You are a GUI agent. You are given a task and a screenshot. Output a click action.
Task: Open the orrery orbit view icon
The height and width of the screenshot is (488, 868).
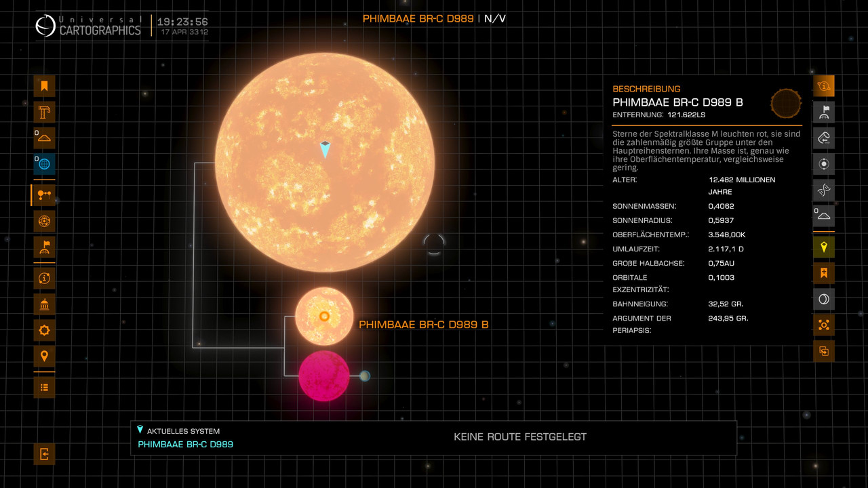44,220
